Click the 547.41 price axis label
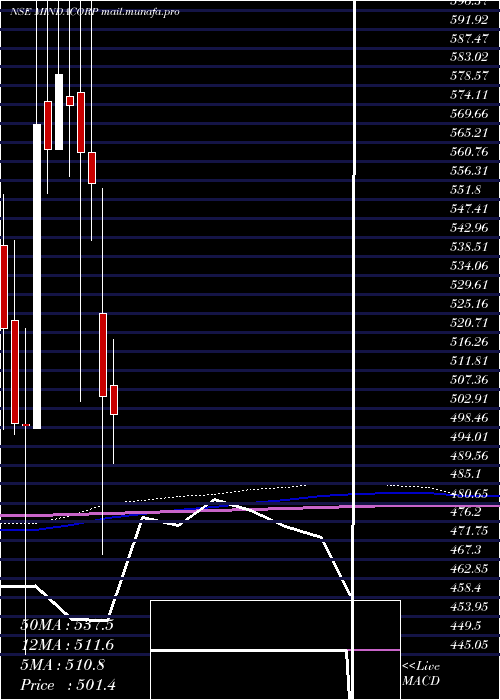 (x=469, y=208)
